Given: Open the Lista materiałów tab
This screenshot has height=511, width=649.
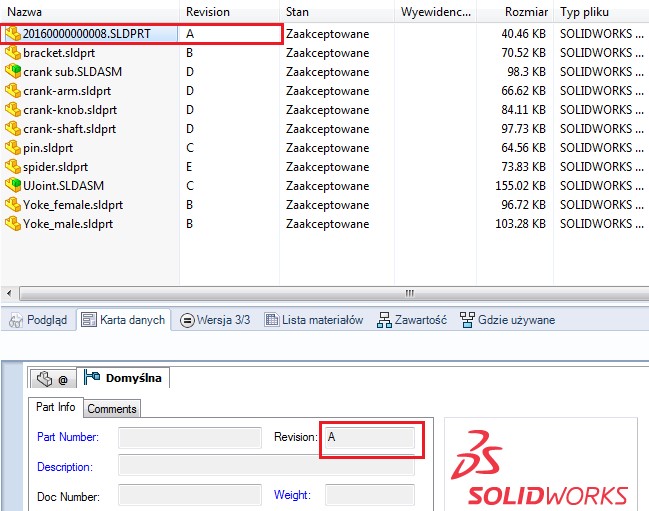Looking at the screenshot, I should coord(314,321).
